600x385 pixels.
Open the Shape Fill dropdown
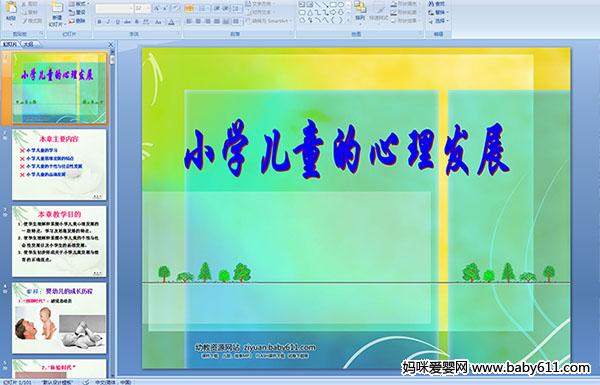[405, 4]
